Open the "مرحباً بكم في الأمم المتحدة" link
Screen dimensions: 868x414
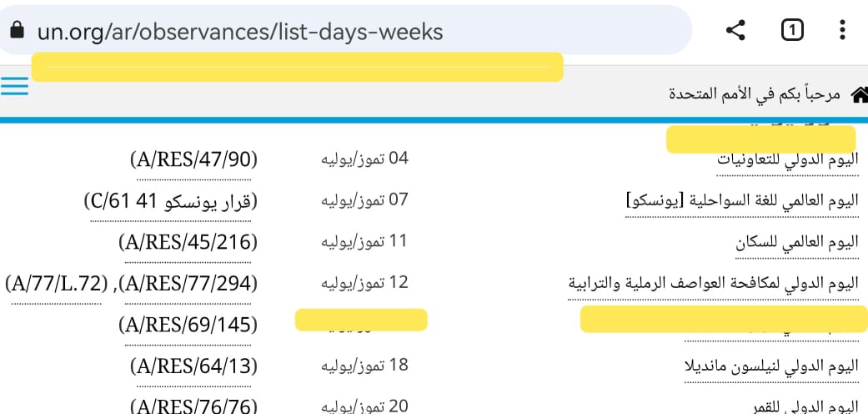pyautogui.click(x=755, y=94)
